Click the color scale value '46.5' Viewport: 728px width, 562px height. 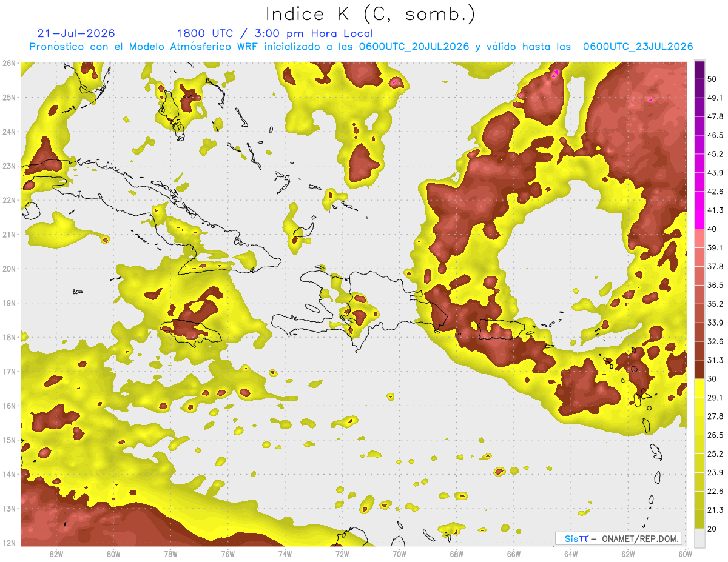[715, 135]
